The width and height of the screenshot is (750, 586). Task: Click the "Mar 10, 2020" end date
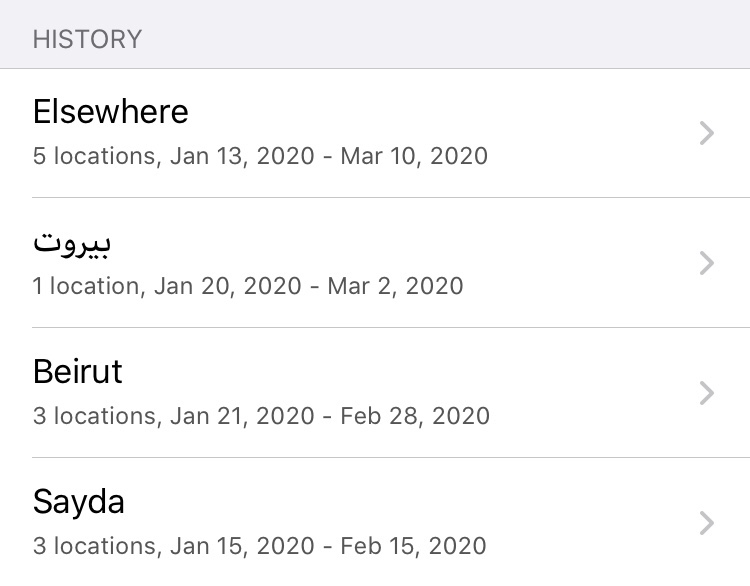tap(414, 156)
